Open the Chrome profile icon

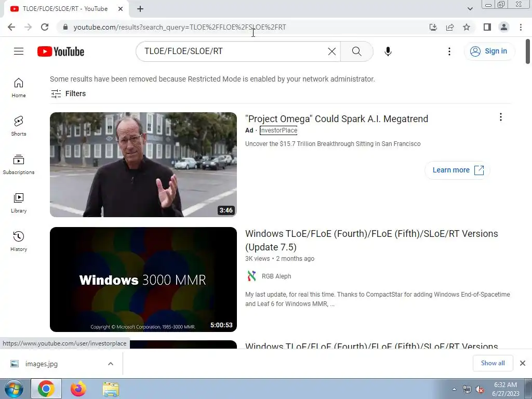[504, 27]
